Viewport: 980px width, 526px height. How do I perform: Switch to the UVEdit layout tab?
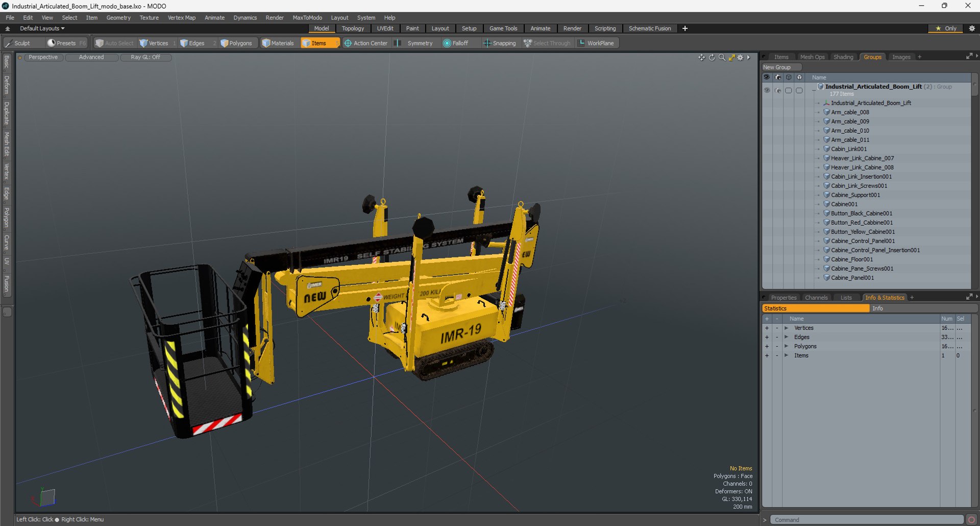pos(385,29)
